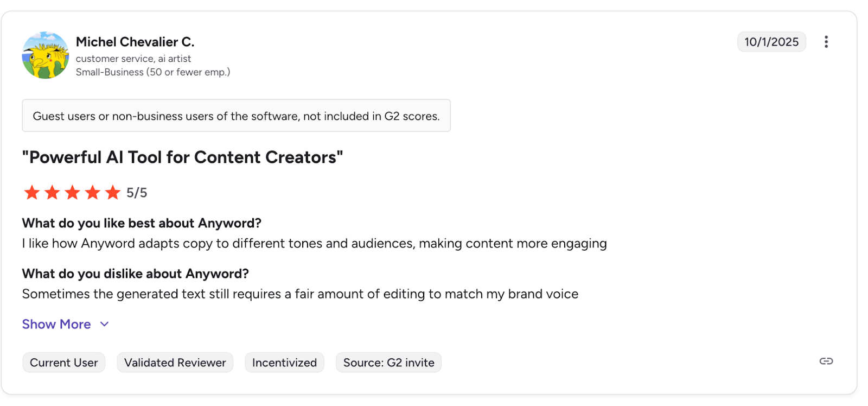868x406 pixels.
Task: Expand review with Show More link
Action: 56,324
